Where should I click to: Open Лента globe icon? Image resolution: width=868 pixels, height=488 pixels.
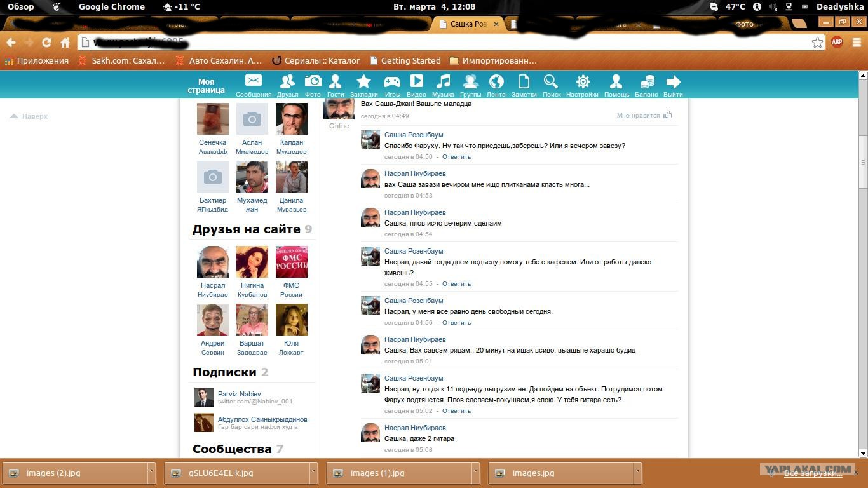coord(496,81)
